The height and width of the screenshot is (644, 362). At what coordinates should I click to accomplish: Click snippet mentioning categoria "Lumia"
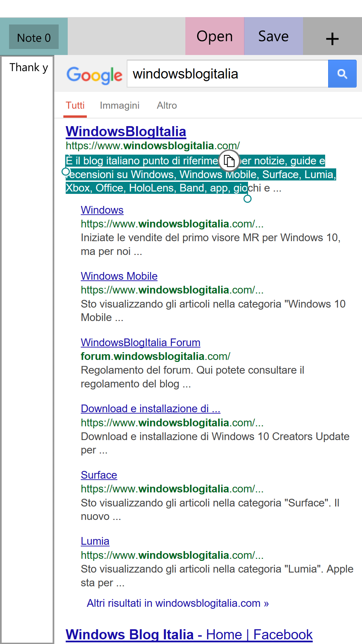tap(217, 576)
